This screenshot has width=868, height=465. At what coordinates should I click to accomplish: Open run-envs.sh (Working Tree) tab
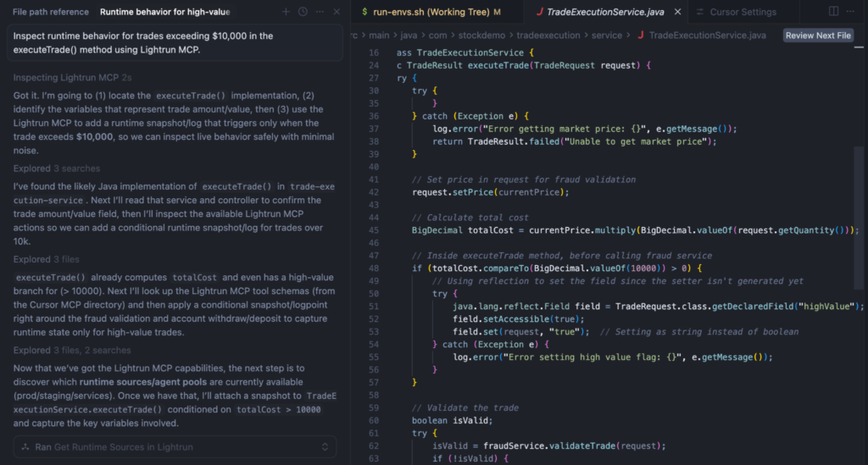[x=431, y=12]
